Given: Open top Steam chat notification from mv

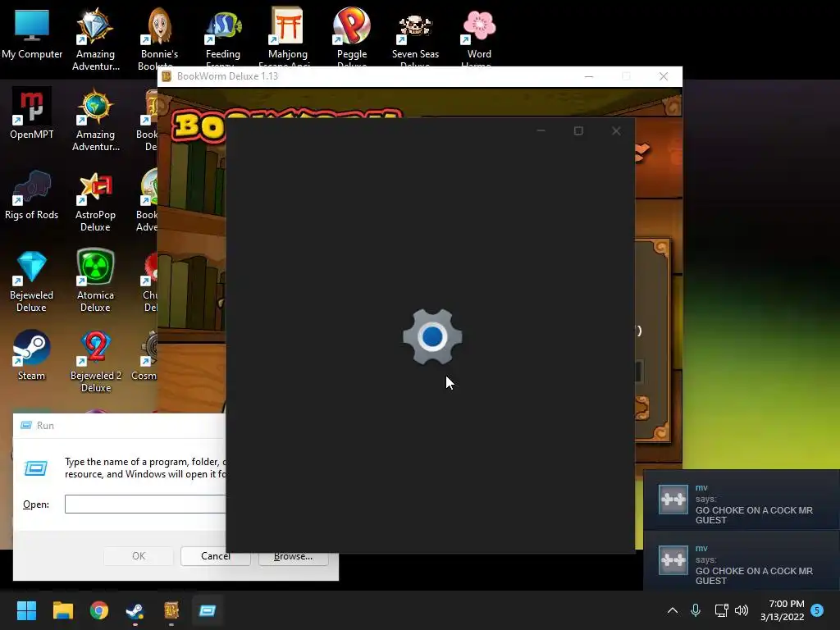Looking at the screenshot, I should click(x=742, y=500).
